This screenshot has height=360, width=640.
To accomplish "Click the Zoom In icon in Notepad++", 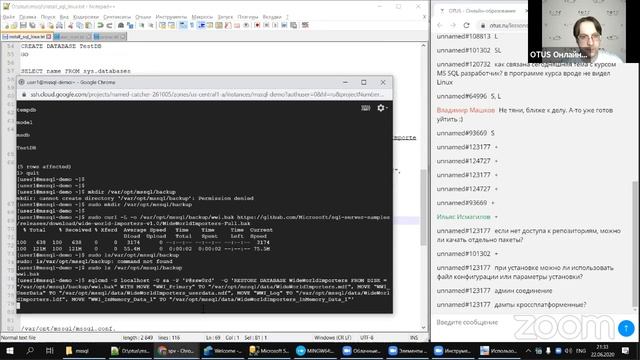I will tap(142, 25).
